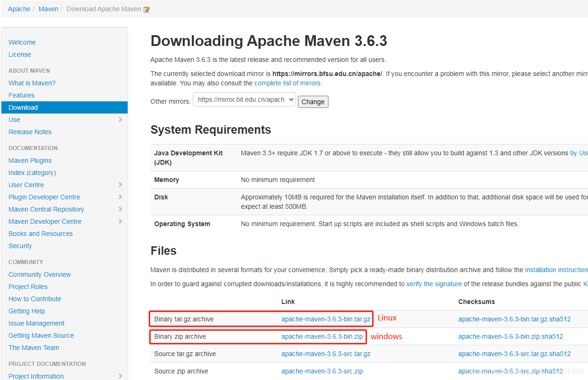Viewport: 588px width, 380px height.
Task: Open apache-maven-3.6.3-bin.tar.gz.sha512 checksum
Action: tap(514, 319)
